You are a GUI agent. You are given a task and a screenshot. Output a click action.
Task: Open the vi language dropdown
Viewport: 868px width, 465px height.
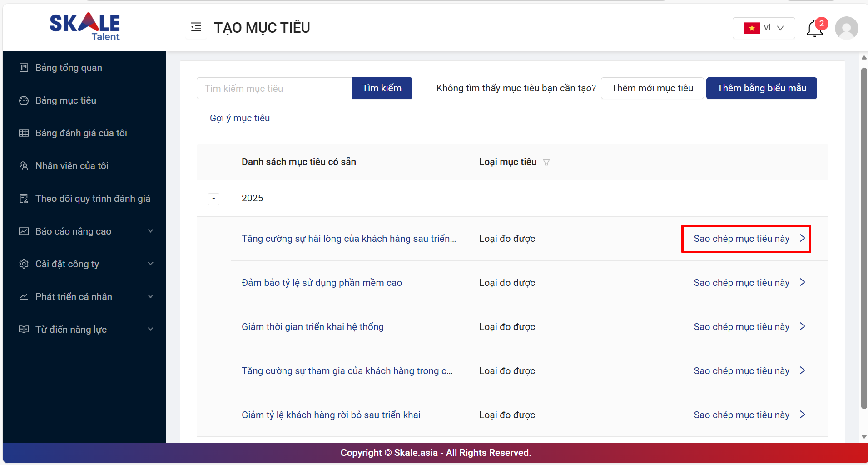764,28
